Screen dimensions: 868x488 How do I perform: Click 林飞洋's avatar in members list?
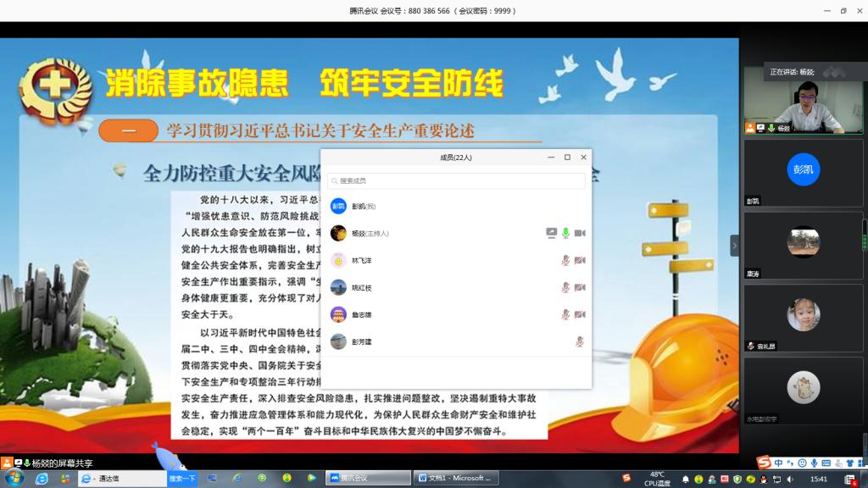point(338,260)
